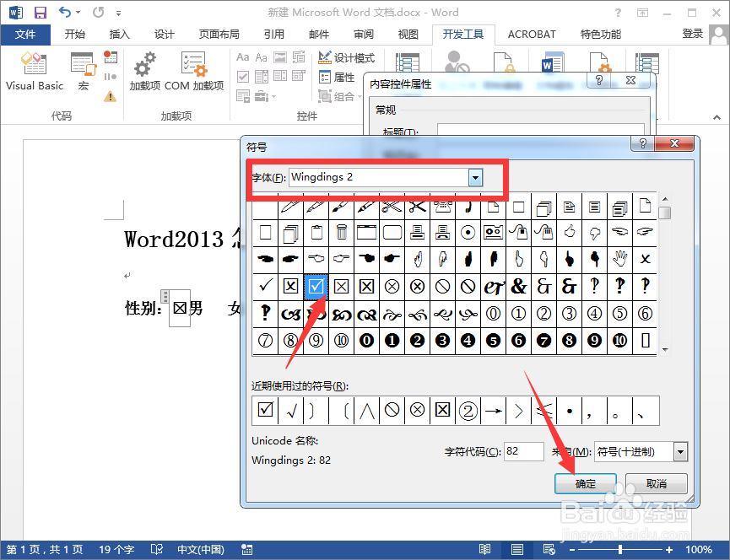This screenshot has height=560, width=730.
Task: Click the zoom slider handle
Action: tap(620, 550)
